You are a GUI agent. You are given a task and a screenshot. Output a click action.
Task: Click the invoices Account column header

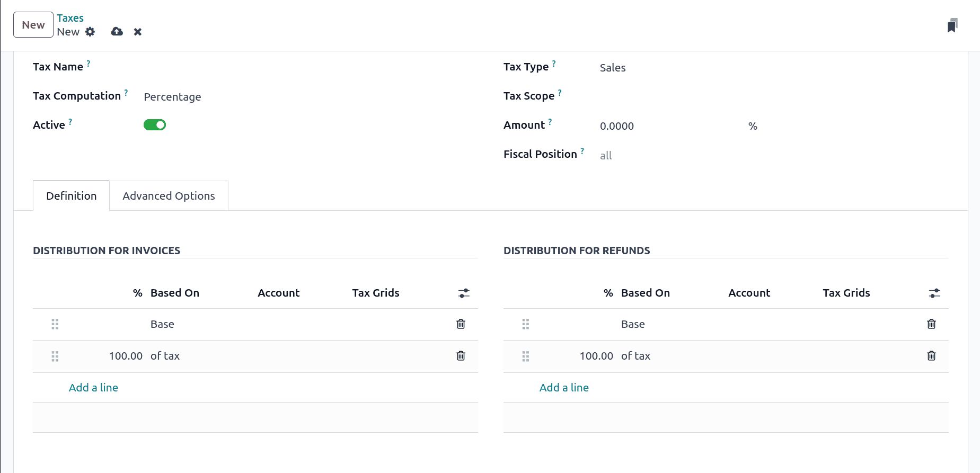pyautogui.click(x=279, y=293)
